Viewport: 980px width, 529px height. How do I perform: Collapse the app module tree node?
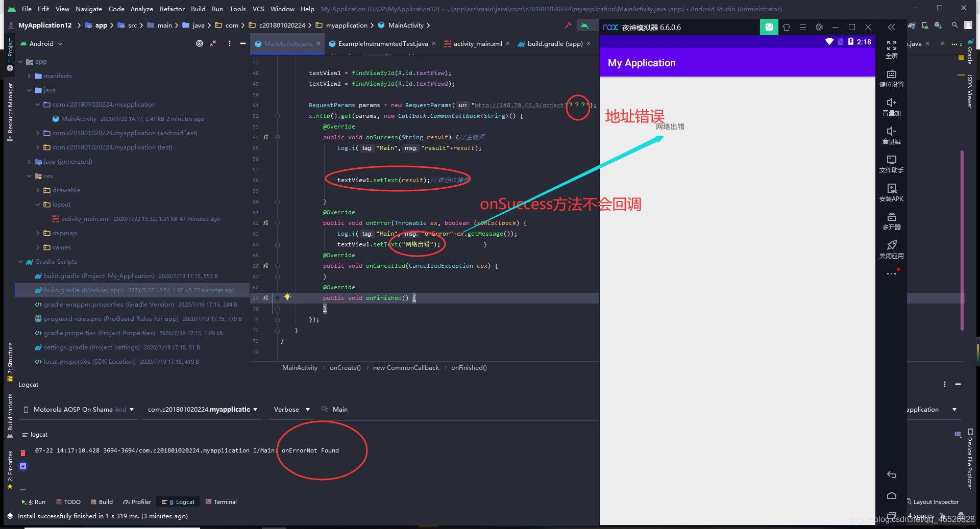(x=21, y=62)
